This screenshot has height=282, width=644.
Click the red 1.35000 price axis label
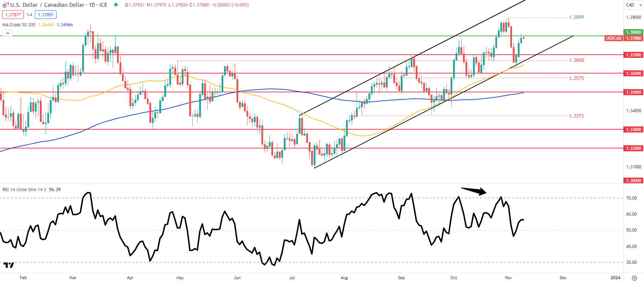point(633,92)
